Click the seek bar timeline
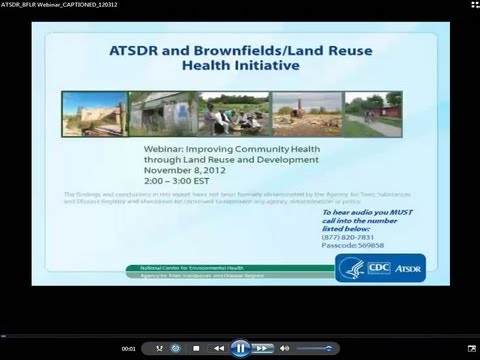480x360 pixels. point(240,336)
